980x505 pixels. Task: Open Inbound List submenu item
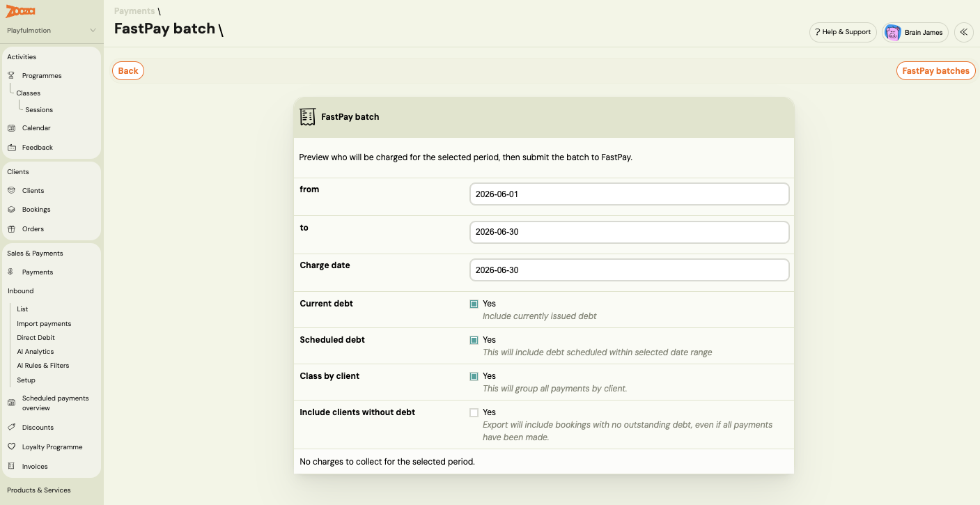pos(22,309)
